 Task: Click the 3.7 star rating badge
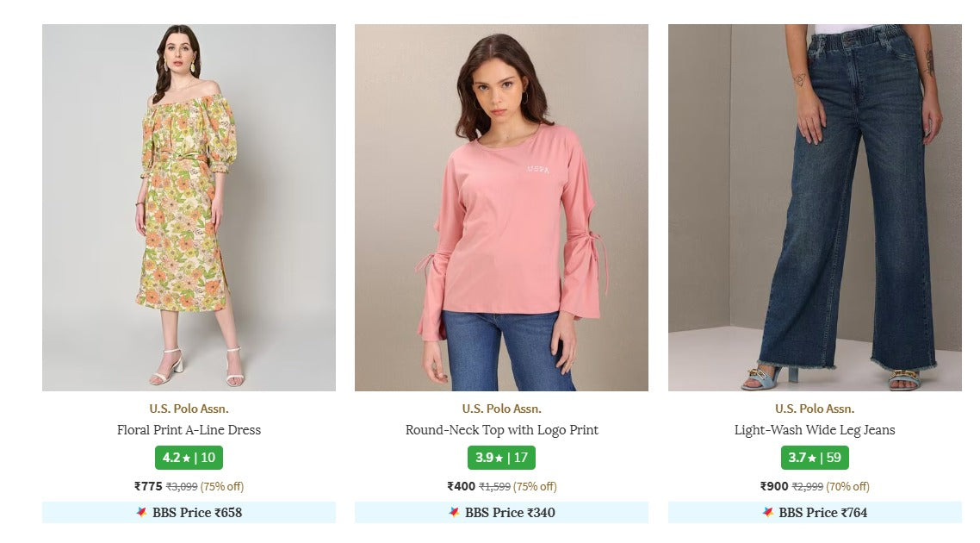coord(815,458)
